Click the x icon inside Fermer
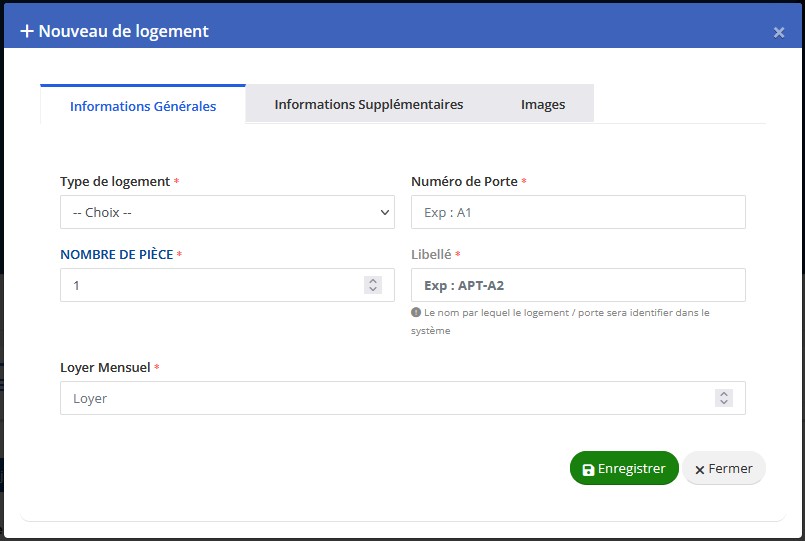This screenshot has height=541, width=805. coord(700,469)
